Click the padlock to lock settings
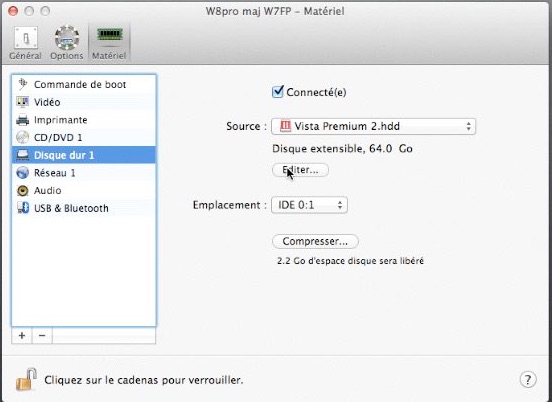Viewport: 552px width, 402px height. point(26,379)
